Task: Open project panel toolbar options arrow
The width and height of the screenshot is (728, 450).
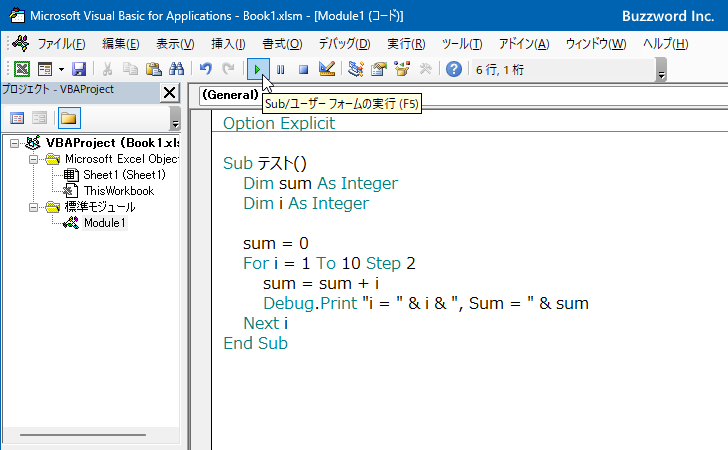Action: pyautogui.click(x=175, y=118)
